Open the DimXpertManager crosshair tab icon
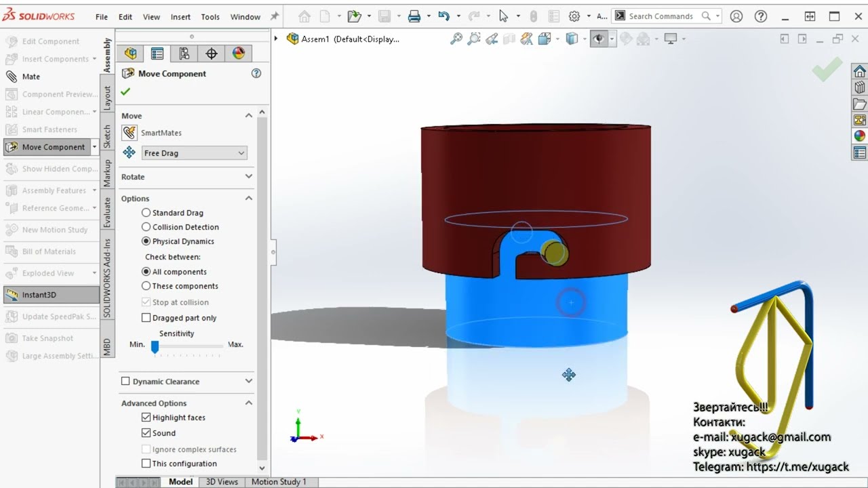The width and height of the screenshot is (868, 488). tap(211, 54)
